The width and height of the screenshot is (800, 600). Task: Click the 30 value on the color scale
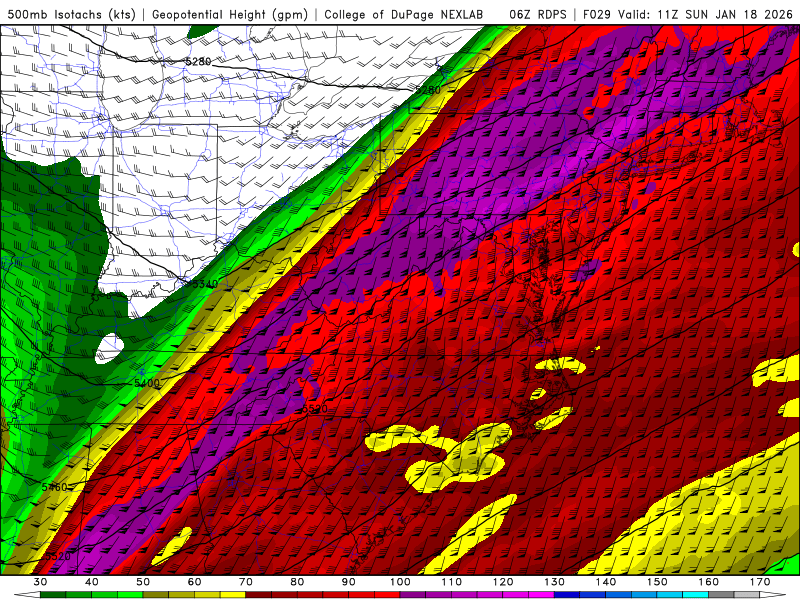click(x=40, y=582)
